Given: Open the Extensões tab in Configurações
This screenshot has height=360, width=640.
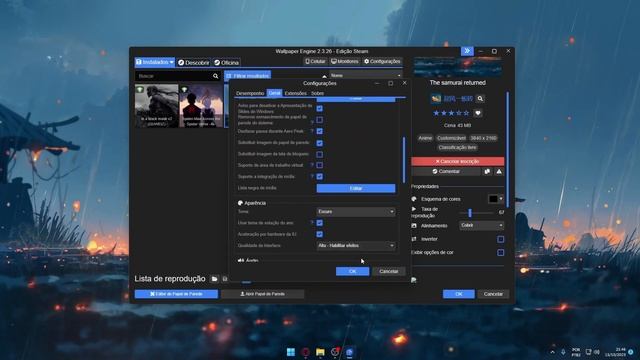Looking at the screenshot, I should pos(296,93).
